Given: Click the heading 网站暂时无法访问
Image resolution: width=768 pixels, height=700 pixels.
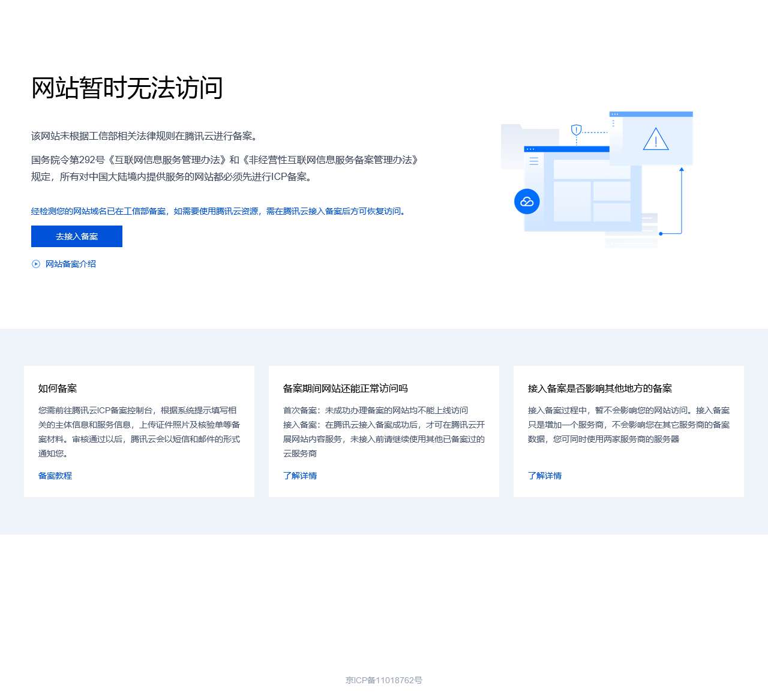Looking at the screenshot, I should (127, 88).
